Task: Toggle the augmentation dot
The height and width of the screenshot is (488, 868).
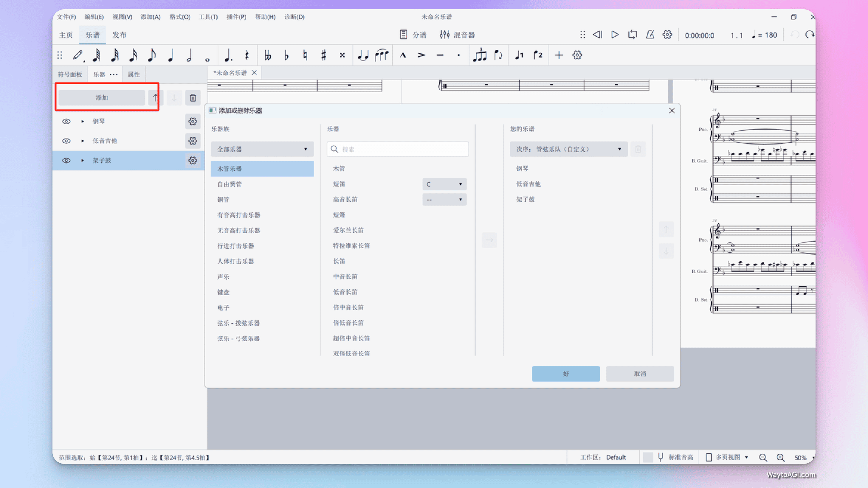Action: coord(228,55)
